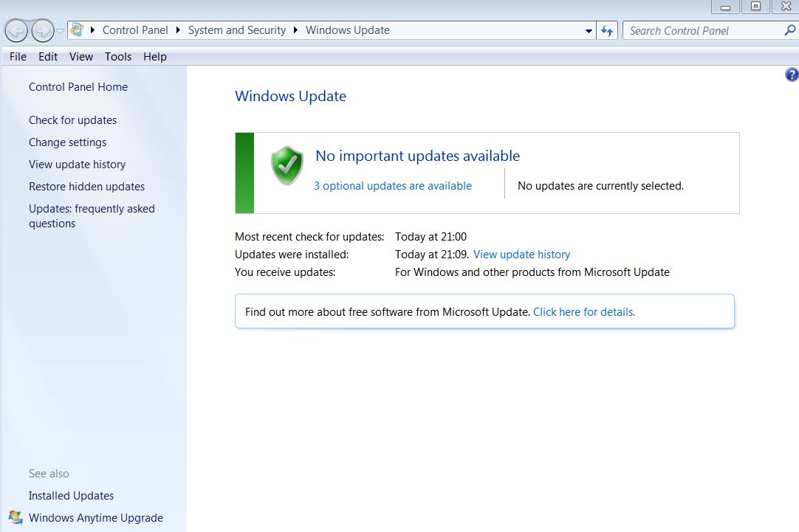
Task: Expand arrow after System and Security breadcrumb
Action: [295, 30]
